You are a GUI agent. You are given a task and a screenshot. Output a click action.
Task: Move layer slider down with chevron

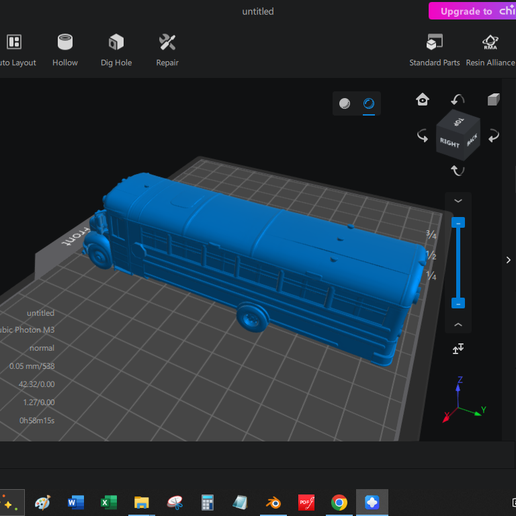[x=458, y=201]
